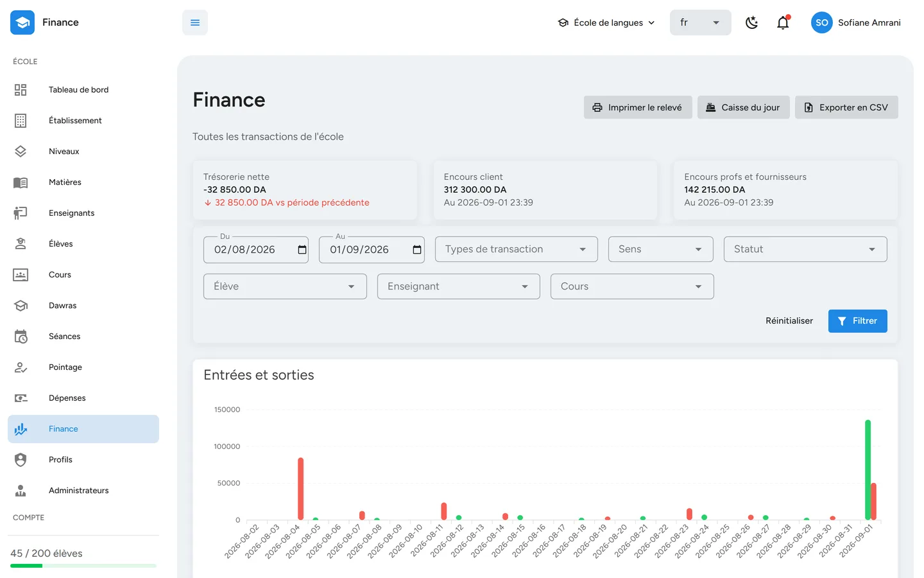Click the Séances calendar clock icon
The image size is (924, 578).
click(x=21, y=337)
